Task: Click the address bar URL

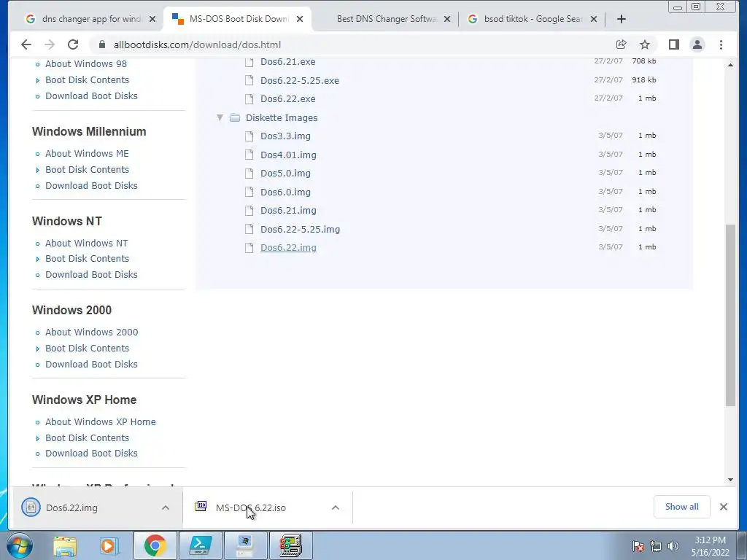Action: pyautogui.click(x=197, y=44)
